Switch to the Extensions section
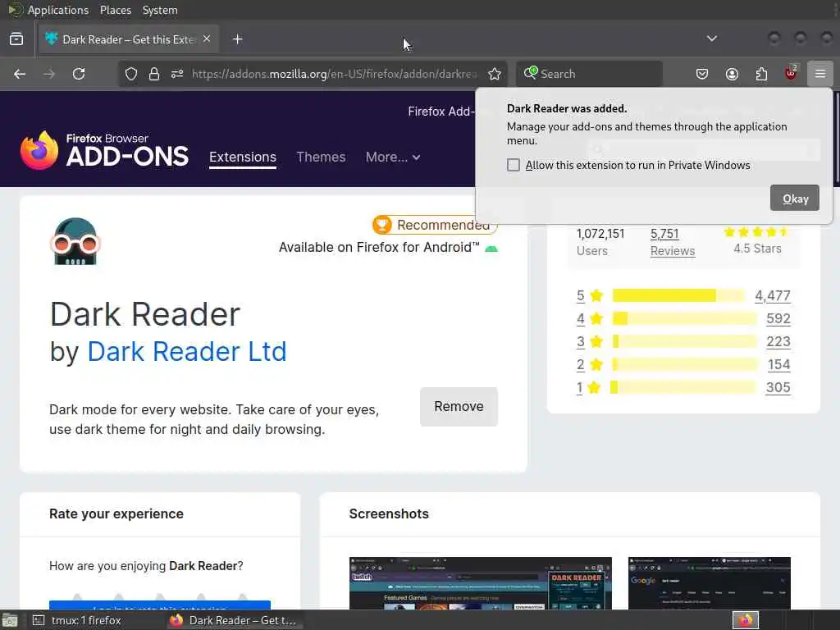 click(x=243, y=157)
